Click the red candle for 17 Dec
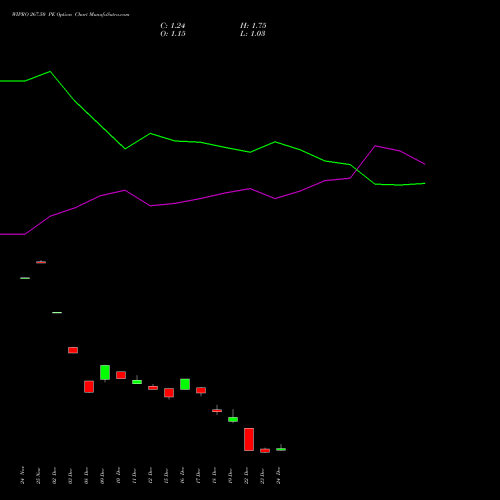This screenshot has width=500, height=500. tap(201, 390)
